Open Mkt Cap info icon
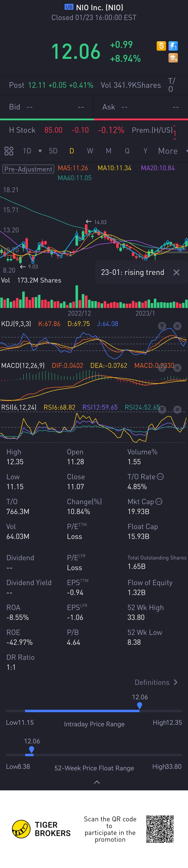 point(159,501)
